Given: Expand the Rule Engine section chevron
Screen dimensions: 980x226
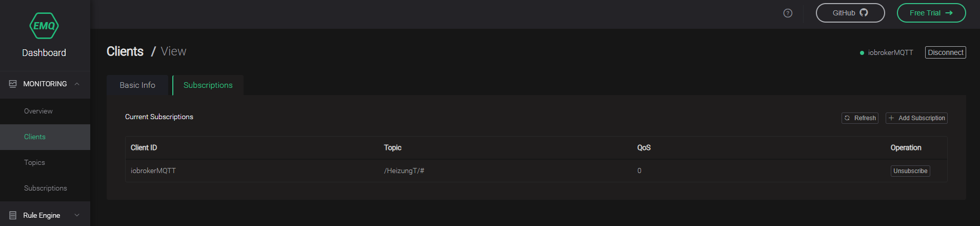Looking at the screenshot, I should 77,215.
